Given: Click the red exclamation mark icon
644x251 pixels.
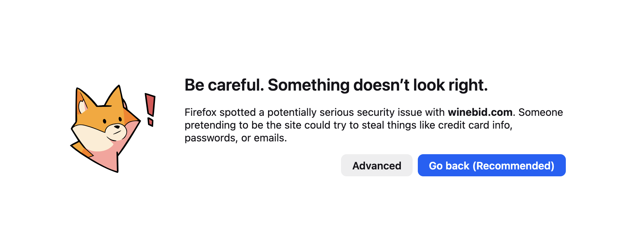Looking at the screenshot, I should (150, 105).
